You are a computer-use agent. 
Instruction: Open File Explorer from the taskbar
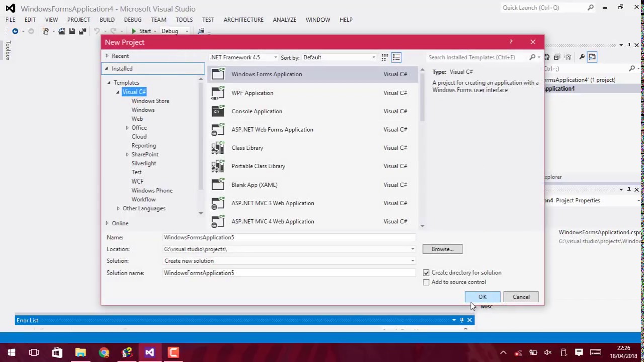tap(80, 352)
